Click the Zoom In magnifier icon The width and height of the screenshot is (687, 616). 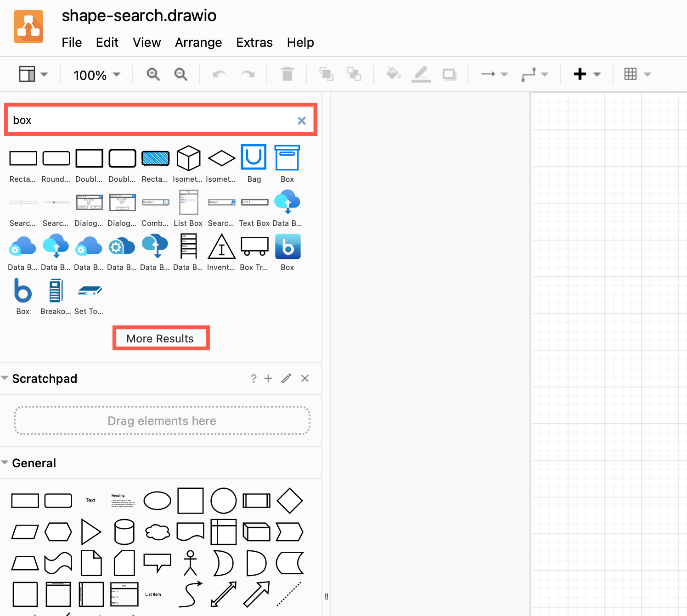(153, 74)
